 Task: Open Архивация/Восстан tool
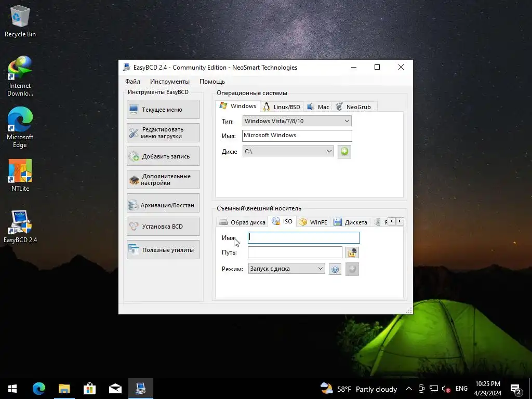tap(163, 203)
